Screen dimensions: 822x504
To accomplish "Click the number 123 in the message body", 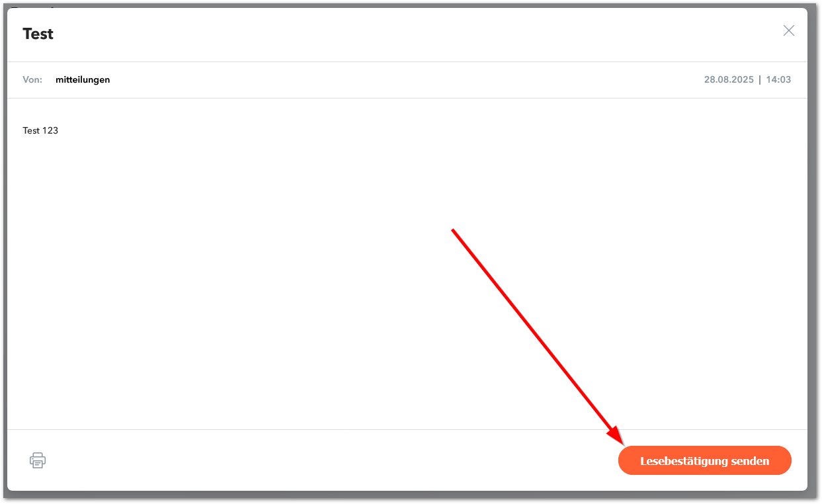I will click(x=50, y=130).
